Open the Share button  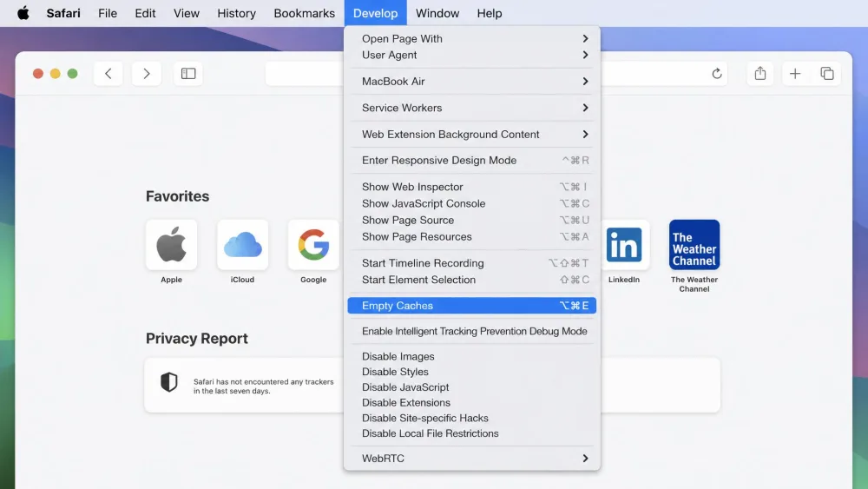click(760, 74)
